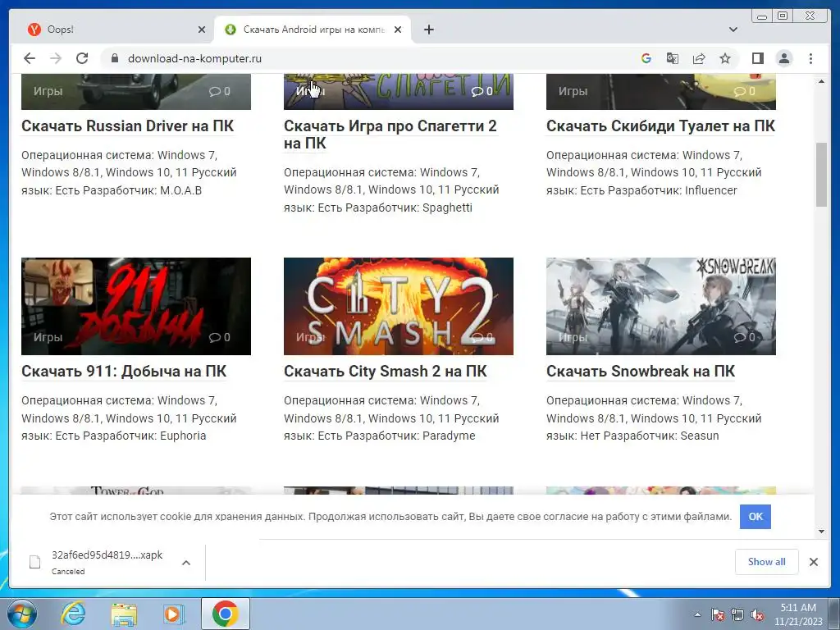Open the Windows Start menu

[x=22, y=614]
